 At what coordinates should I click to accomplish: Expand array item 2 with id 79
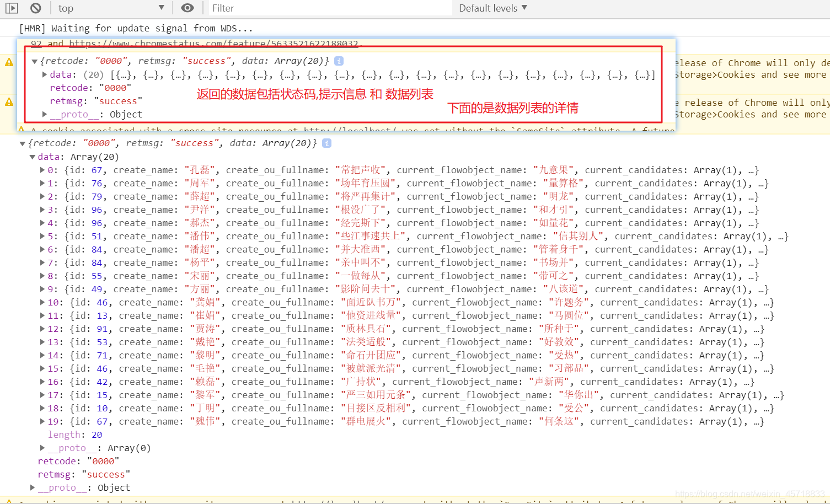[x=42, y=196]
